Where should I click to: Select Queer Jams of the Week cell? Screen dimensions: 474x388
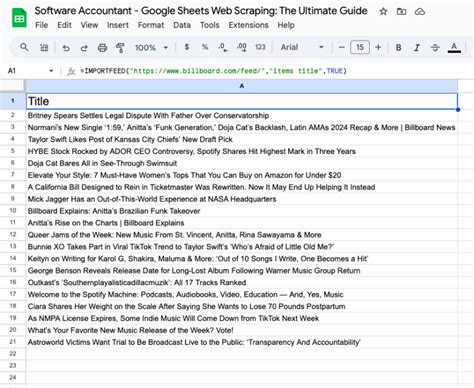tap(242, 235)
